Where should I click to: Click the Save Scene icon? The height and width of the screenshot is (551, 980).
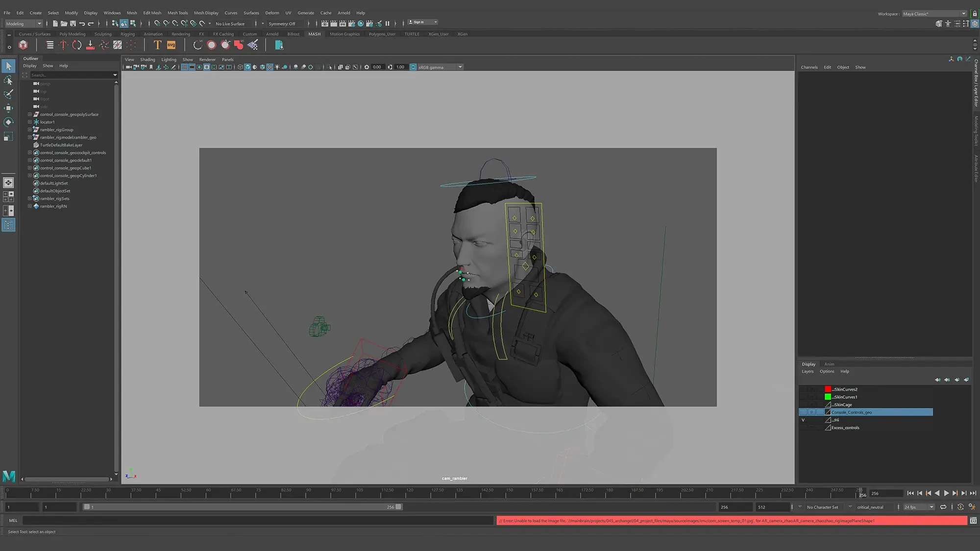pos(73,24)
